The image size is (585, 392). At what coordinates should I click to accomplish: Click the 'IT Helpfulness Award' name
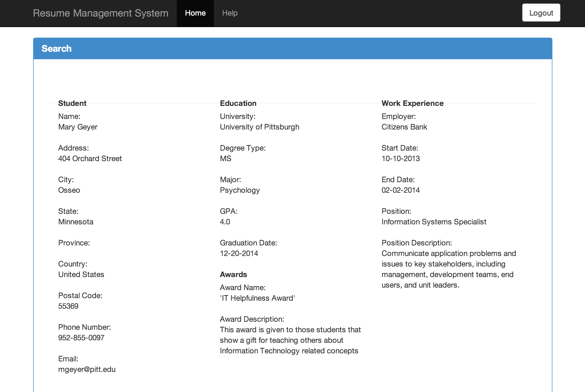click(x=257, y=298)
